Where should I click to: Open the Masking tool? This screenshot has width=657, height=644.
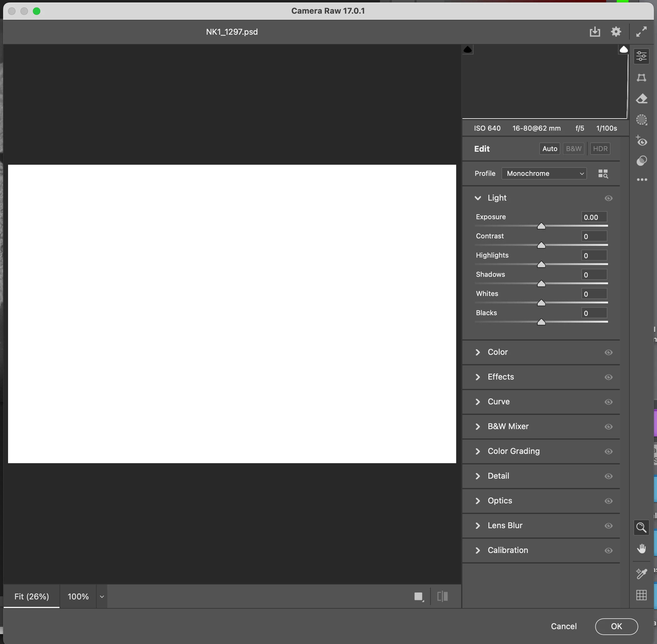[641, 120]
